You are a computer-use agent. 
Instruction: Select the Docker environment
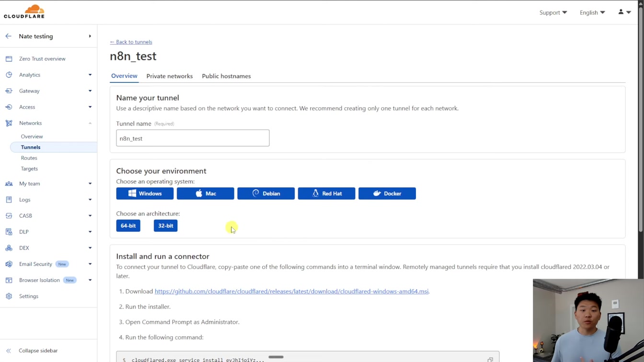[x=387, y=193]
